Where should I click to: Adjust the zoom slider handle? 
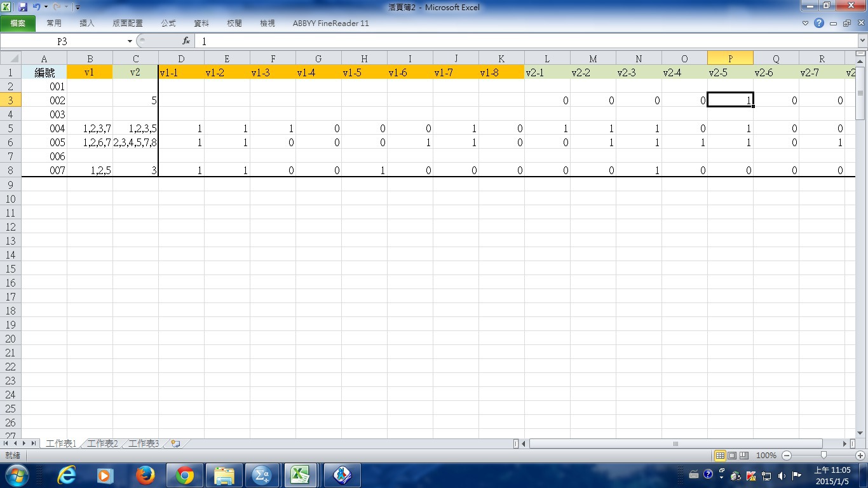pyautogui.click(x=824, y=456)
